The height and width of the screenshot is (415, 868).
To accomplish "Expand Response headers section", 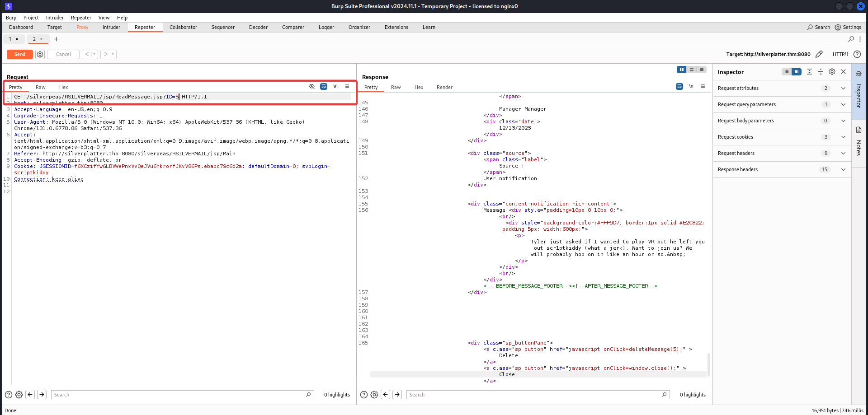I will point(782,169).
